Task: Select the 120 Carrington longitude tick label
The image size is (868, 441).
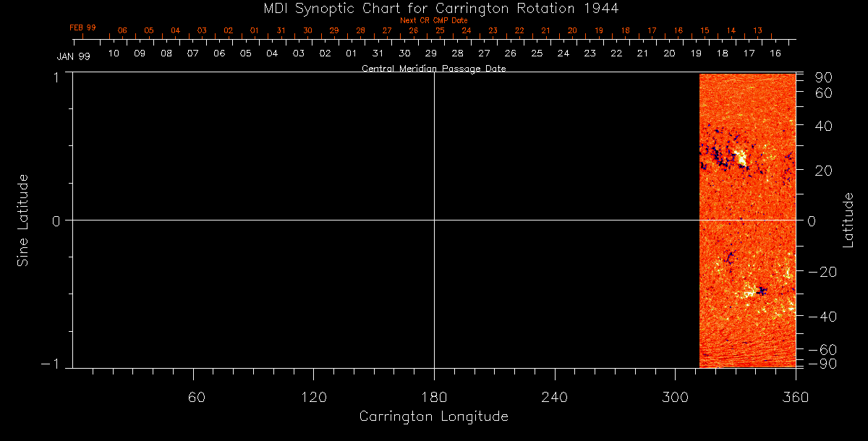Action: coord(313,396)
